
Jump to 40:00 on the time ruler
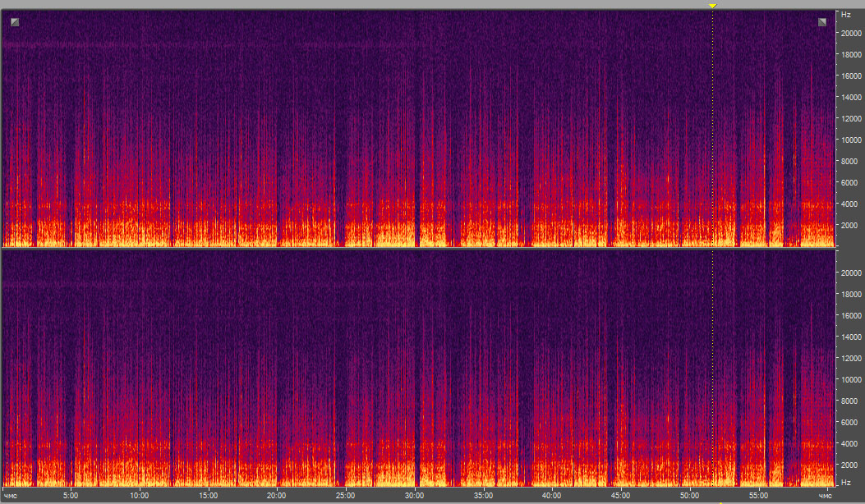(x=552, y=496)
